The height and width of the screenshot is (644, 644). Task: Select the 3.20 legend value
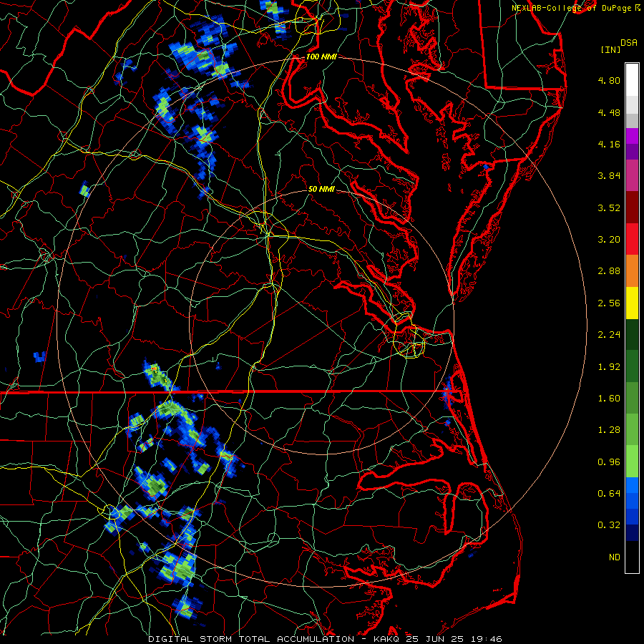609,240
